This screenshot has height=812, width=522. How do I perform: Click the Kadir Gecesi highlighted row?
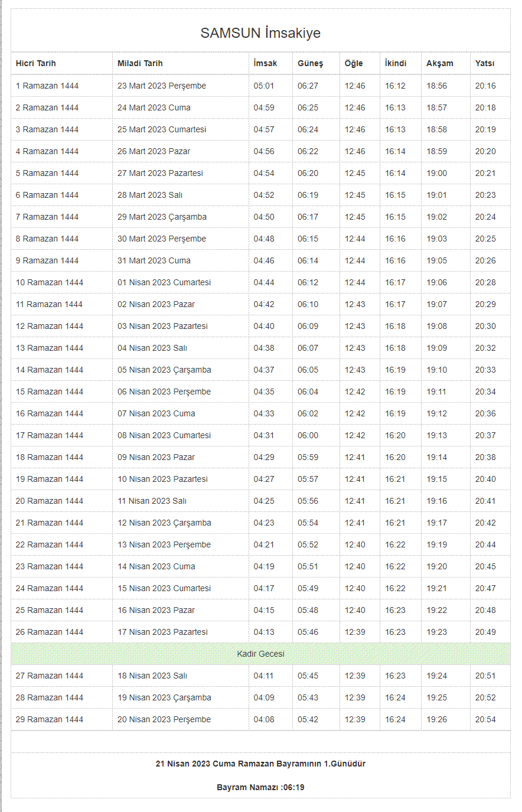coord(260,654)
